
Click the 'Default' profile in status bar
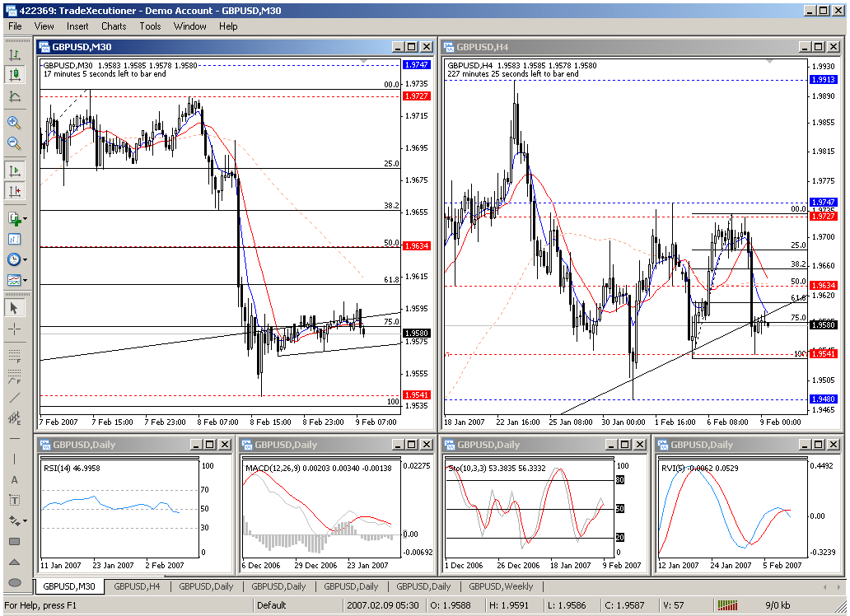[272, 605]
